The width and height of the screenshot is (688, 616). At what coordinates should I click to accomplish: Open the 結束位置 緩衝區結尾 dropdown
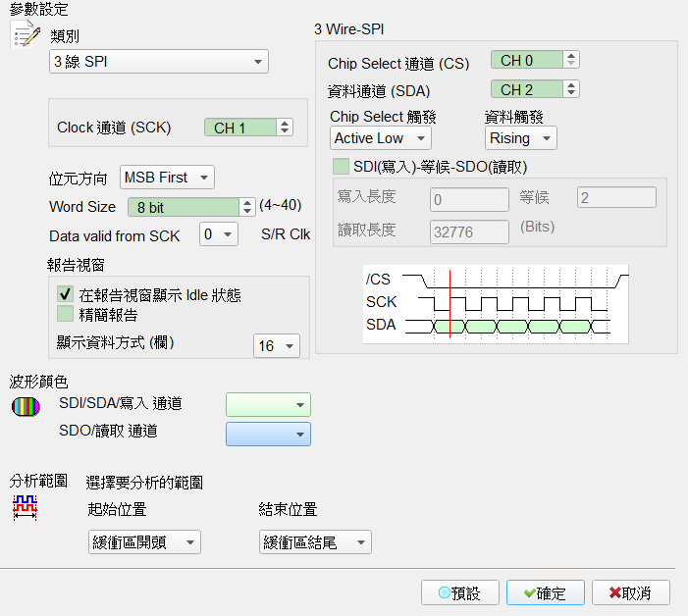pos(315,541)
